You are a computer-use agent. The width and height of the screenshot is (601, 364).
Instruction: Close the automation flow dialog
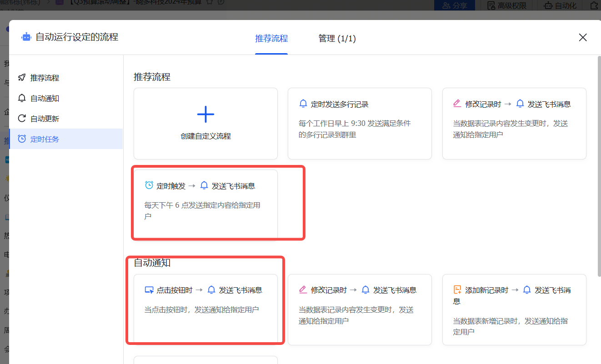[x=583, y=38]
